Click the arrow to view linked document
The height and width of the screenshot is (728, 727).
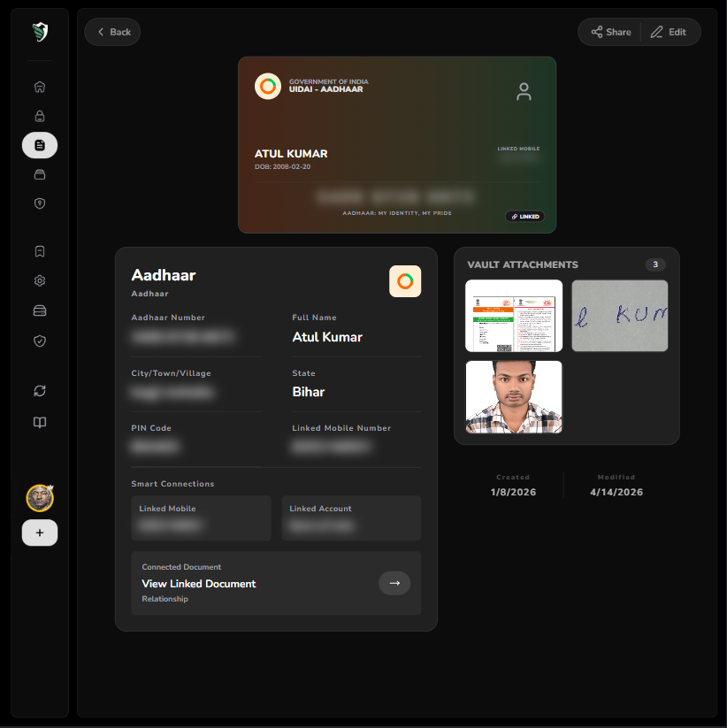(x=394, y=583)
